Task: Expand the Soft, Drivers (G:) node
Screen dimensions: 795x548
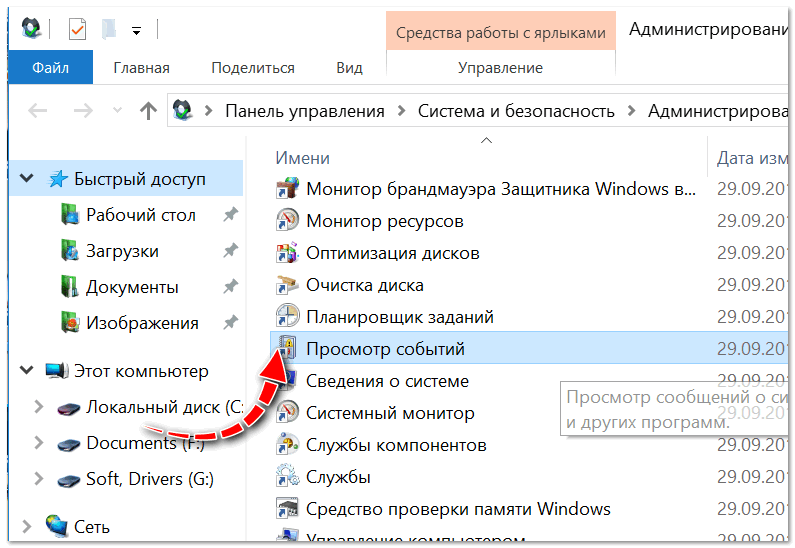Action: point(39,478)
